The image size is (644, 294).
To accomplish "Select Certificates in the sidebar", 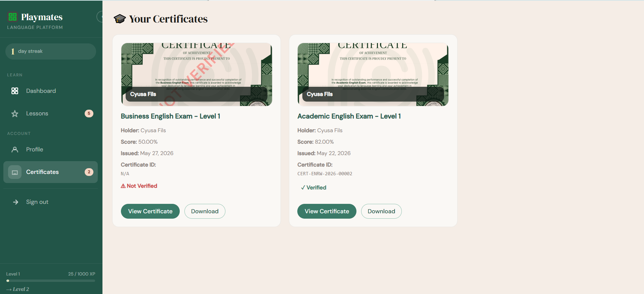I will 50,172.
